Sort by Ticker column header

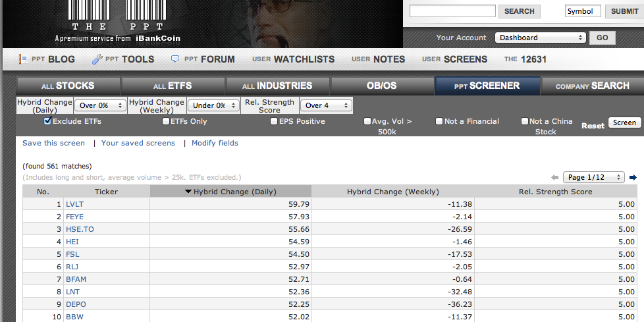[x=107, y=192]
